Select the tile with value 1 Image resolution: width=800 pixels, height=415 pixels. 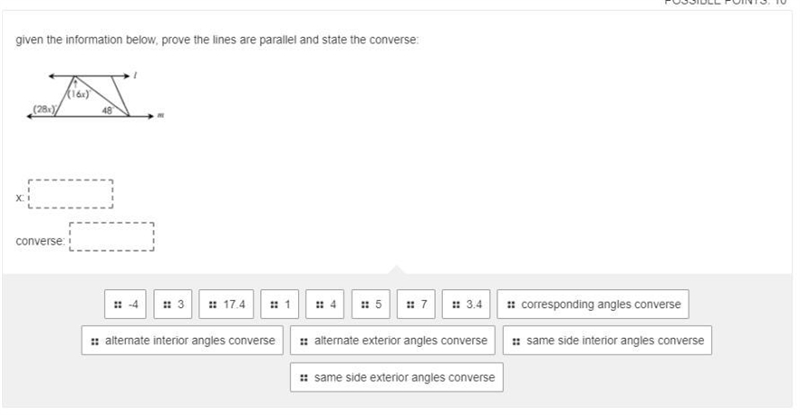tap(280, 304)
